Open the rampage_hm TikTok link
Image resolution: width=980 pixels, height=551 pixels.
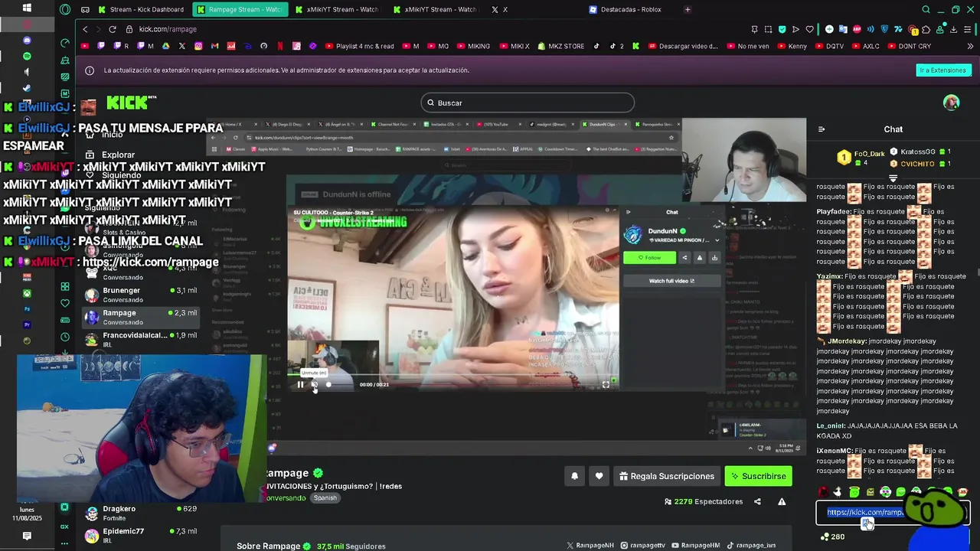pos(751,546)
